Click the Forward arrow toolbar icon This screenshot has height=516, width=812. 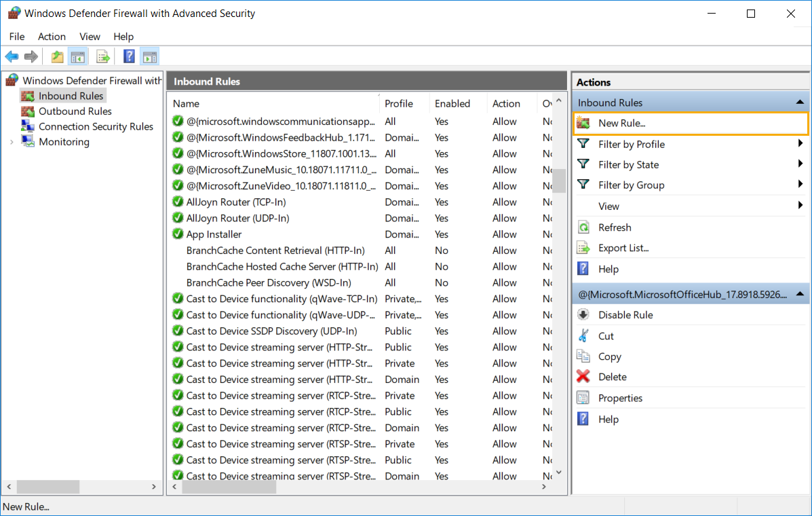[x=31, y=56]
